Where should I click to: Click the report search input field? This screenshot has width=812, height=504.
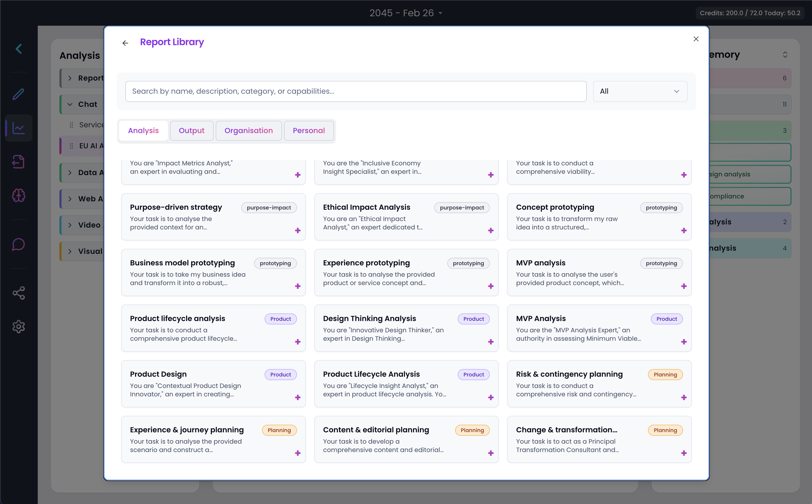[x=356, y=91]
